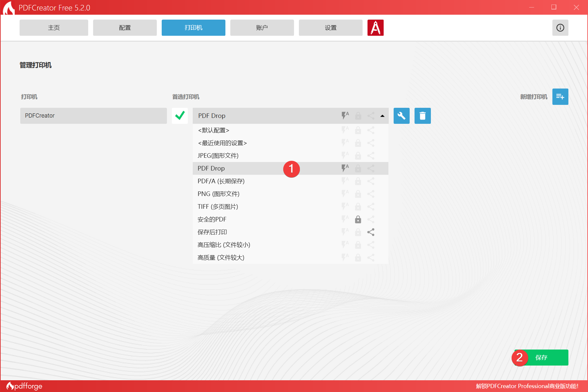The height and width of the screenshot is (392, 588).
Task: Click the wrench edit printer icon
Action: [401, 116]
